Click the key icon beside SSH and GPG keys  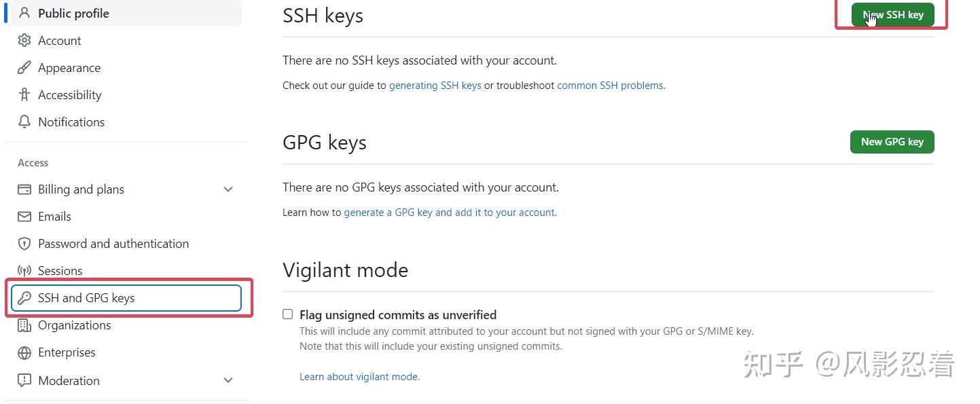(26, 297)
